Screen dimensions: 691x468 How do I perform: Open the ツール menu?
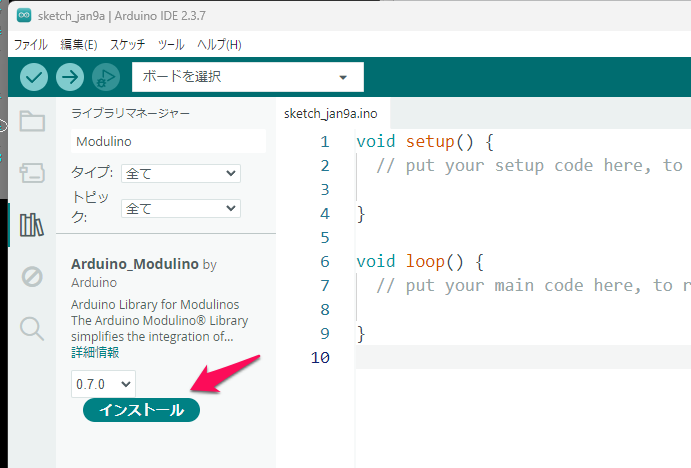coord(171,45)
